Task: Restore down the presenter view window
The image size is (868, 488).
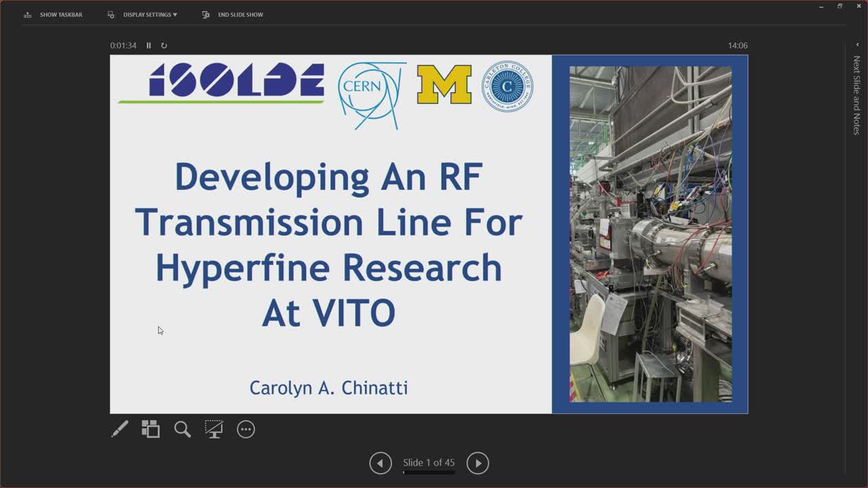Action: point(840,6)
